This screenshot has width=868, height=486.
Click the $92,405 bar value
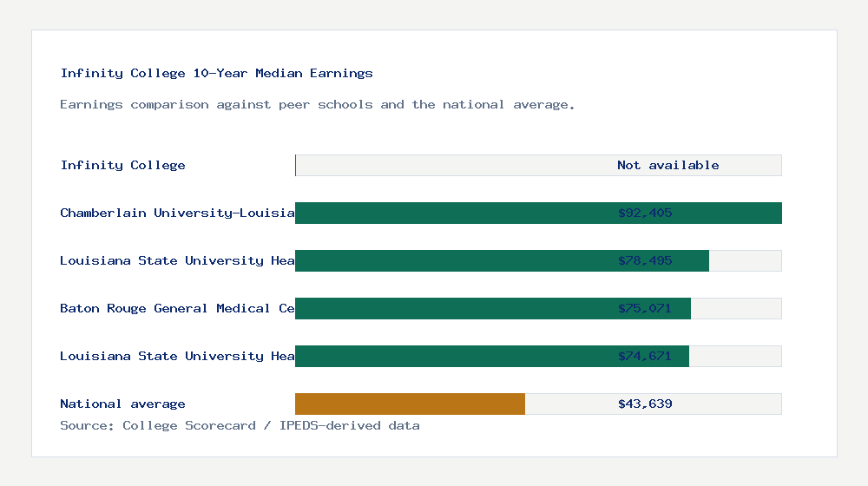[645, 213]
